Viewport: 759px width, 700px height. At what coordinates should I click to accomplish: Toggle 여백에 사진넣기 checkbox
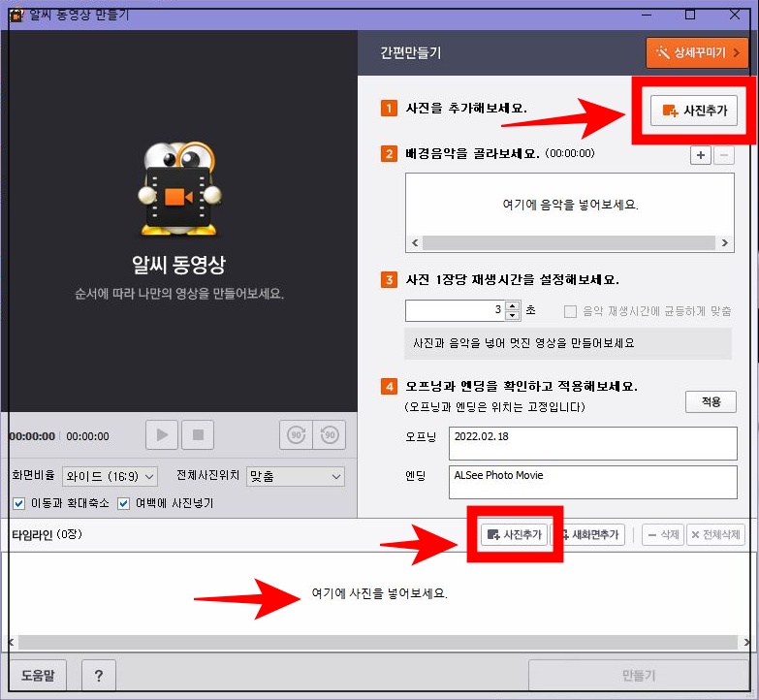(123, 503)
